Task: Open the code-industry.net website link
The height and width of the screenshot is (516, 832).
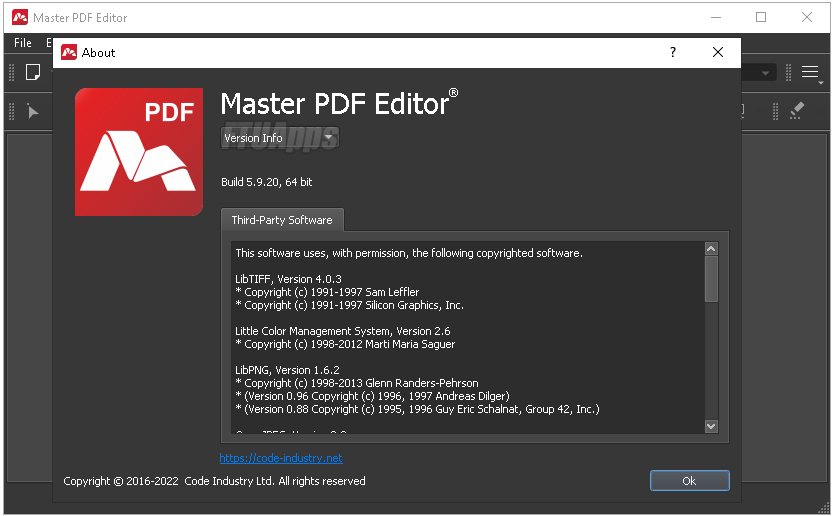Action: pyautogui.click(x=281, y=458)
